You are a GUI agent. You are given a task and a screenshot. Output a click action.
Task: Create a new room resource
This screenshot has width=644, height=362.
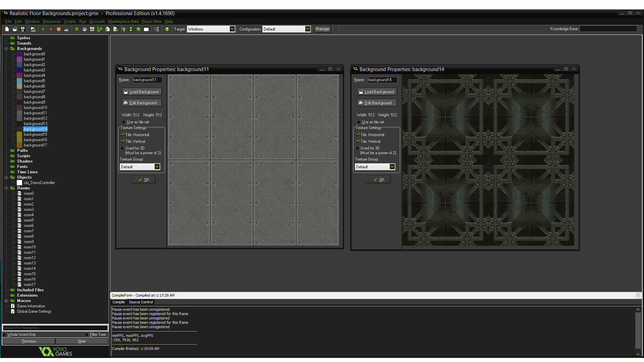click(146, 29)
